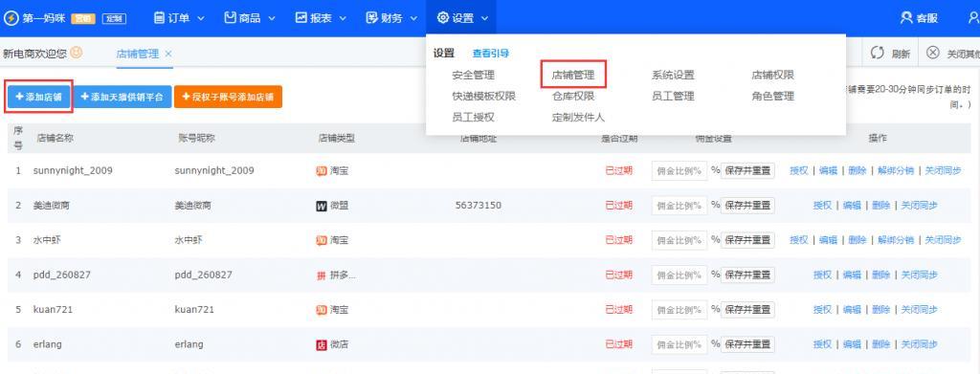Click the 已过期 status in erlang row
The image size is (980, 374).
(x=619, y=344)
